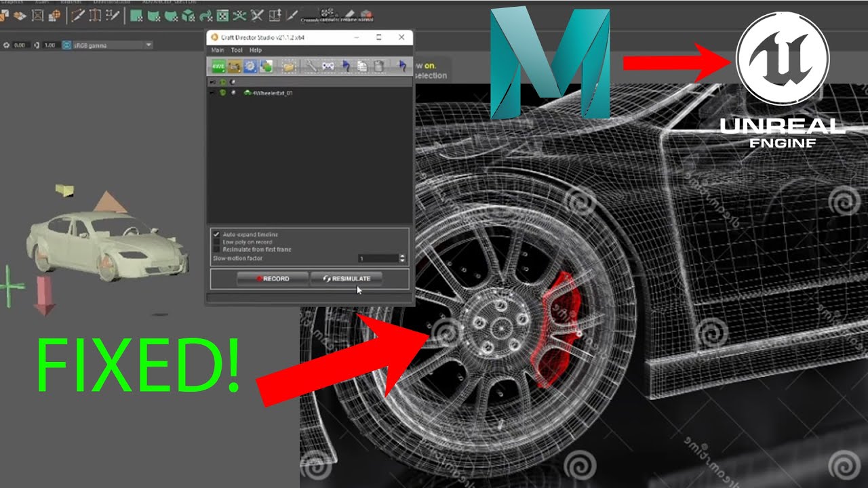Click the RECORD button
The height and width of the screenshot is (488, 868).
click(273, 279)
